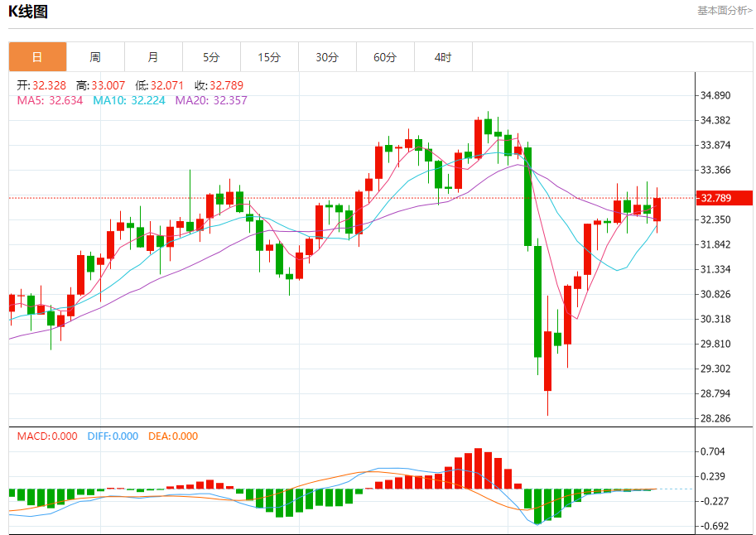Screen dimensions: 756x535
Task: Click the MA5 indicator label
Action: tap(50, 100)
